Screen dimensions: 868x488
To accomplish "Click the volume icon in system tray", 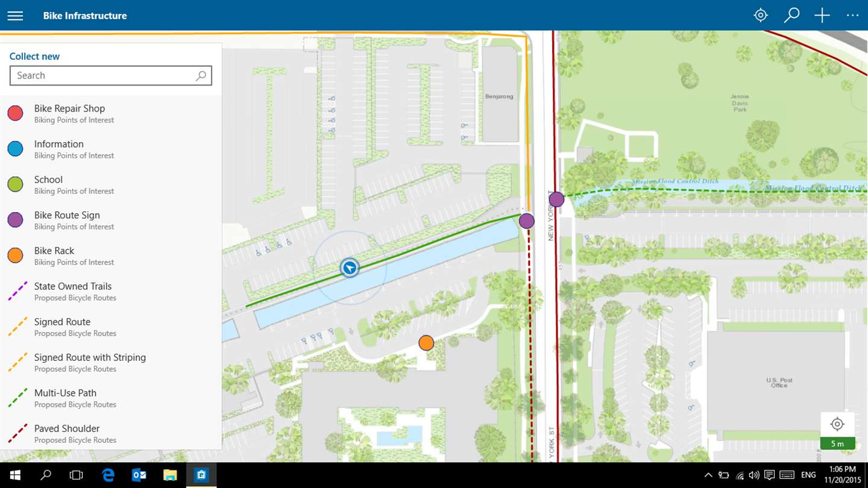I will (x=754, y=475).
